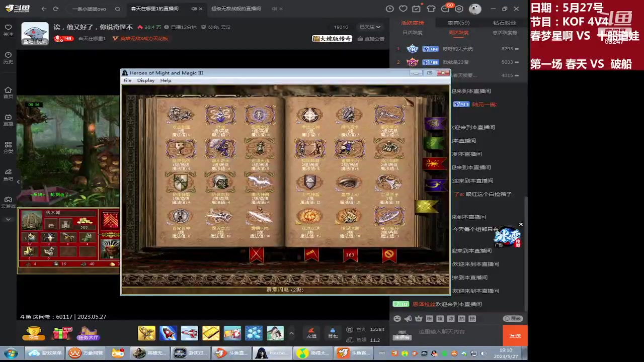The image size is (644, 362).
Task: Toggle the 屏蔽 block switch in chat
Action: coord(513,318)
